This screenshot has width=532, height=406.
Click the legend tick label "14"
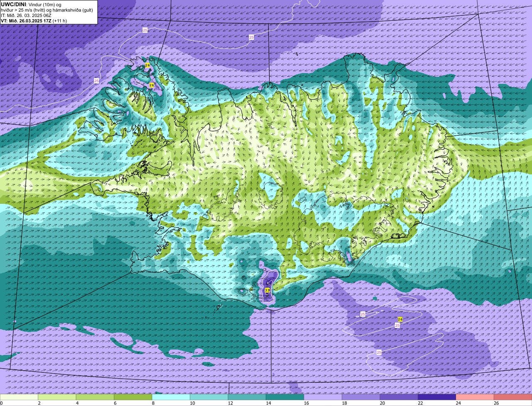268,403
